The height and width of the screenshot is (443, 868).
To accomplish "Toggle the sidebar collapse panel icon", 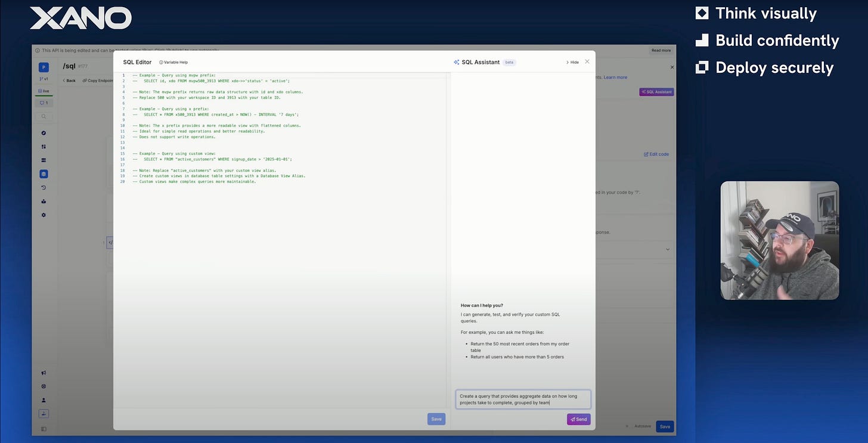I will pos(44,429).
